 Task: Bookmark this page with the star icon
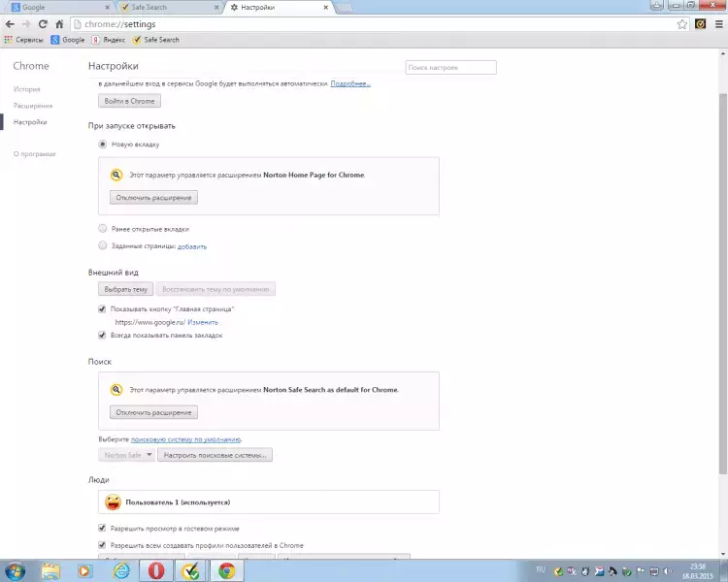[681, 24]
